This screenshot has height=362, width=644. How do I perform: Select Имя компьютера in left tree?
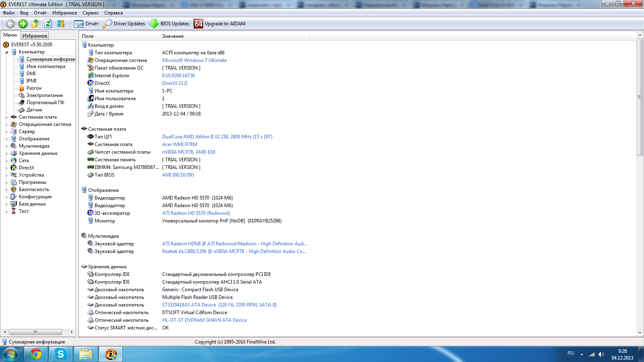click(45, 66)
